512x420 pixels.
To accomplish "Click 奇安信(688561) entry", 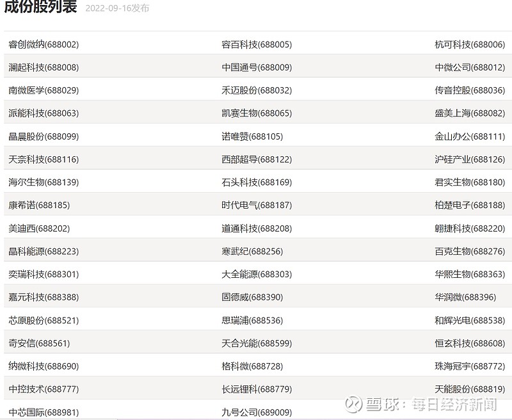I will coord(39,343).
